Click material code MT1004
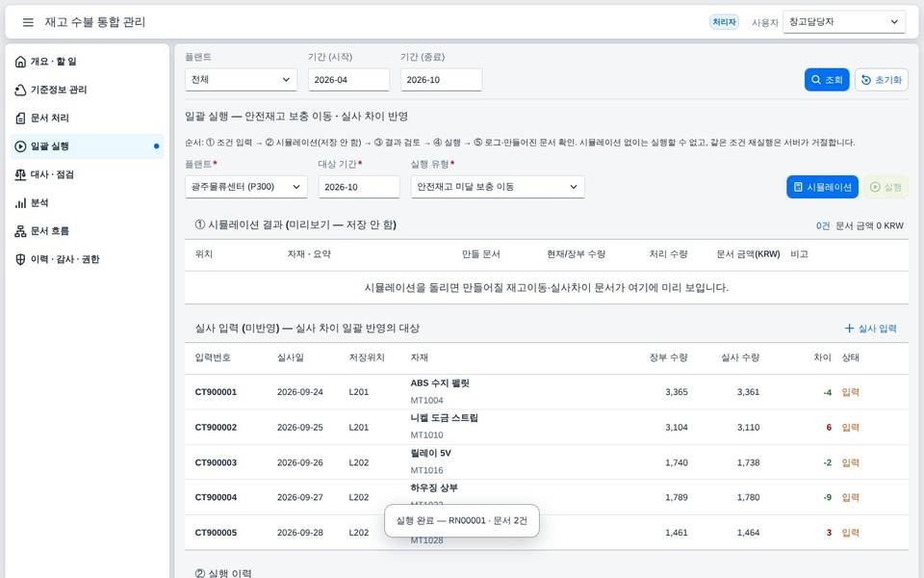This screenshot has height=578, width=924. click(x=426, y=400)
